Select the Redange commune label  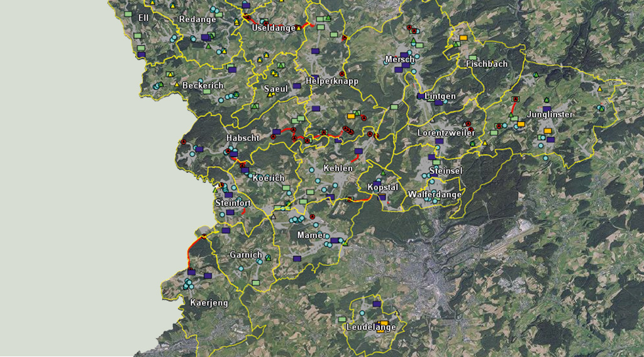click(x=197, y=19)
